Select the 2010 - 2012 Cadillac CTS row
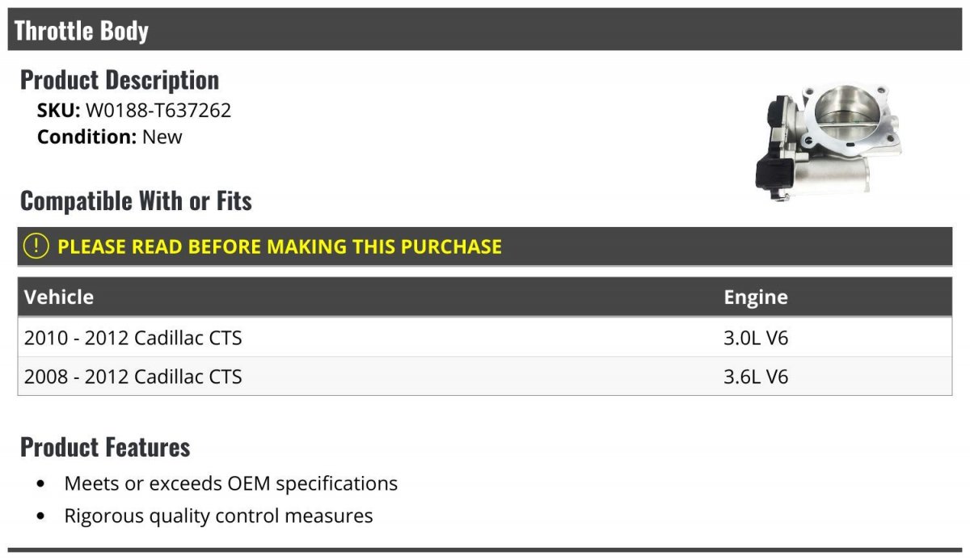 click(x=485, y=338)
